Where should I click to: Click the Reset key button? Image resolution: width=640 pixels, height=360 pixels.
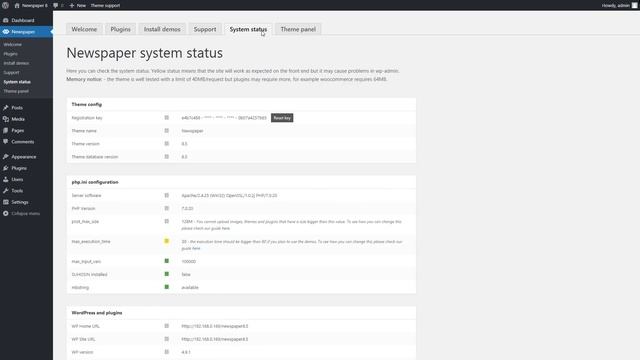click(x=282, y=118)
